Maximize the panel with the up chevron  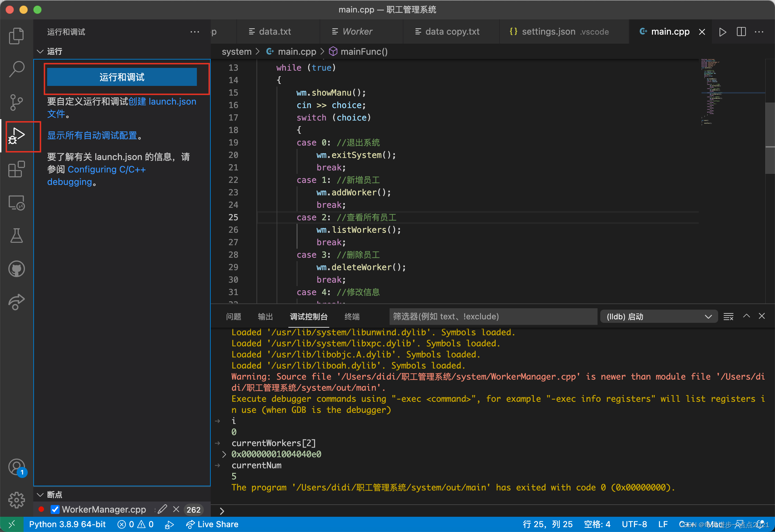click(746, 316)
